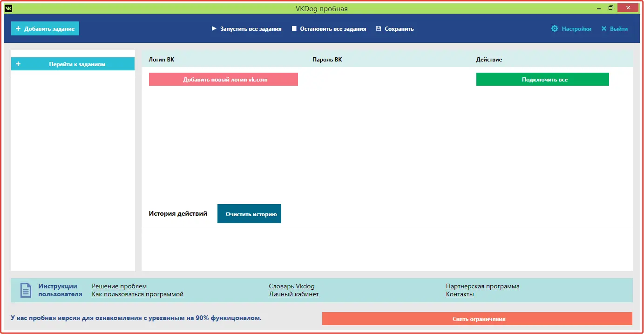This screenshot has width=644, height=334.
Task: Open Настройки
Action: coord(571,29)
